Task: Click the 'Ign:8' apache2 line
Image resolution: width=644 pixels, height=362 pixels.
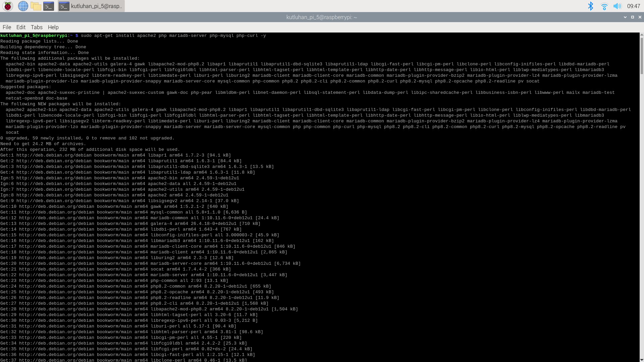Action: pyautogui.click(x=114, y=195)
